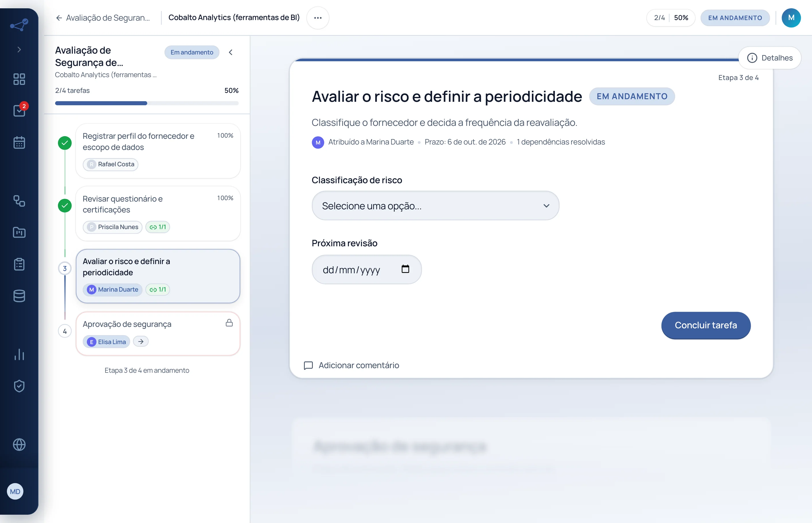Viewport: 812px width, 523px height.
Task: Click the Marina Duarte assignee chip
Action: (112, 289)
